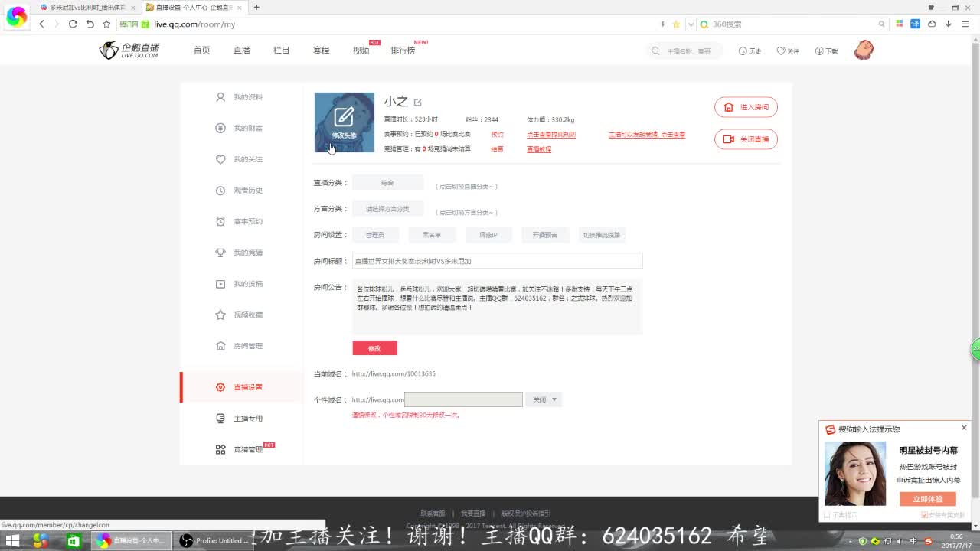Open the 赛程 tab in top navigation
The height and width of the screenshot is (551, 980).
tap(321, 51)
